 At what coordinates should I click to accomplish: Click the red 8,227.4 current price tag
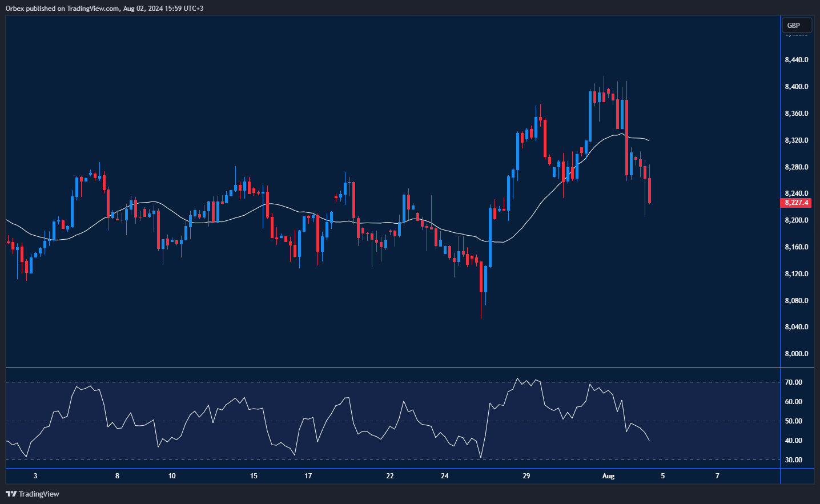coord(795,203)
